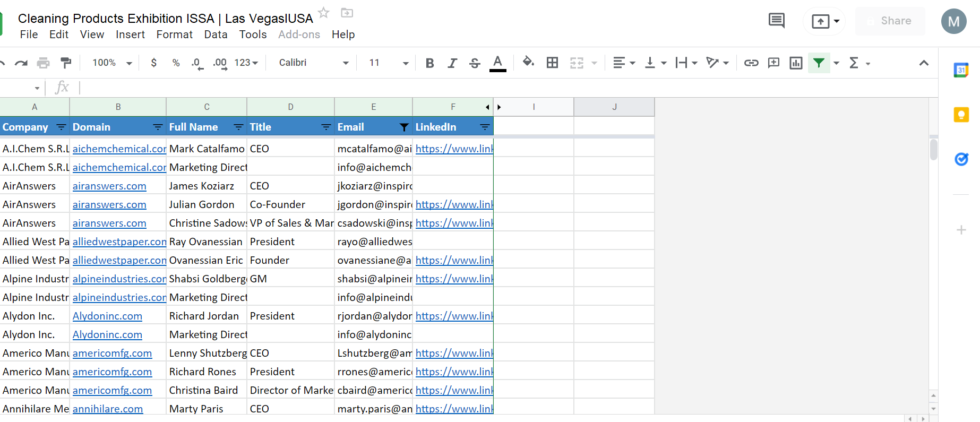Toggle active filter on Email column
Screen dimensions: 980x422
pyautogui.click(x=404, y=127)
